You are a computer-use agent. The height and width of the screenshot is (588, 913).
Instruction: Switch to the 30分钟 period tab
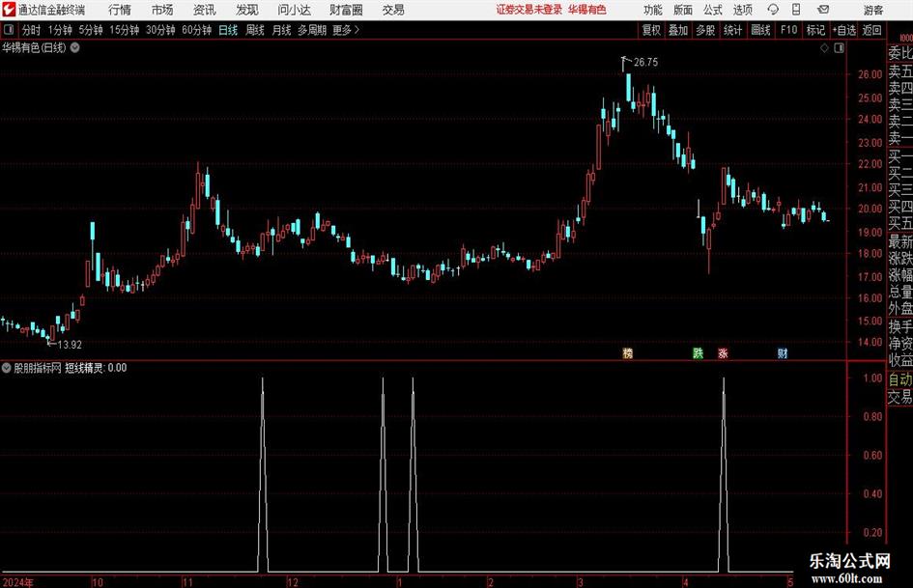(160, 30)
